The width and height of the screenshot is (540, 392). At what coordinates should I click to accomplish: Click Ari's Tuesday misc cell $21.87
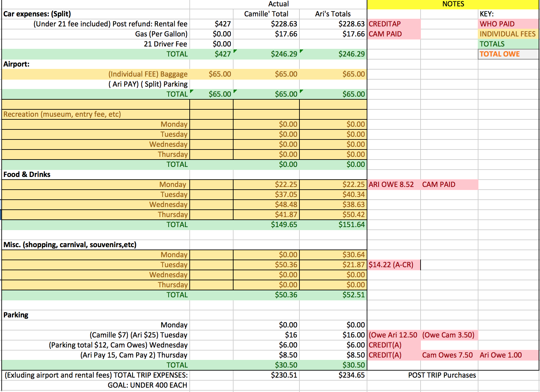click(x=333, y=265)
